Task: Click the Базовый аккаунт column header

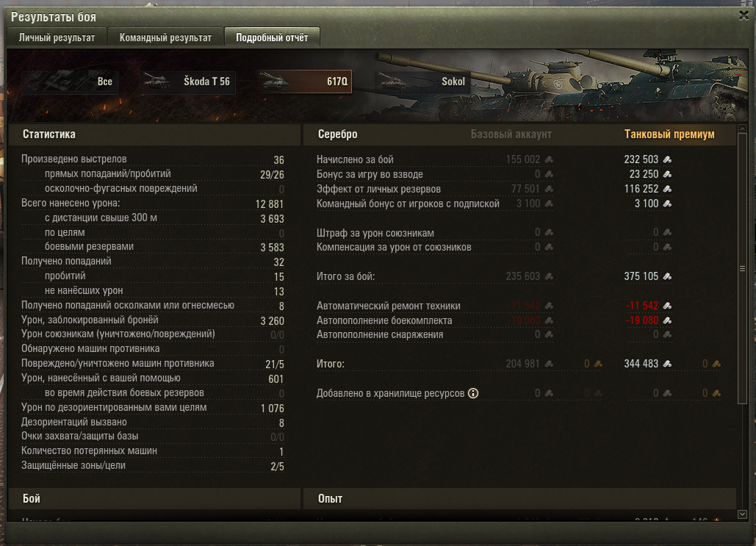Action: tap(511, 134)
